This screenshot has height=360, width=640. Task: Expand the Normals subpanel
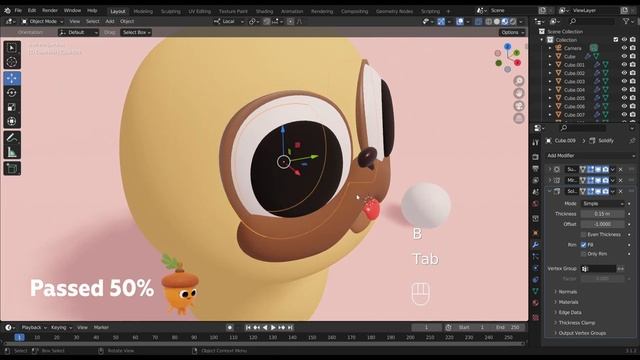tap(567, 292)
